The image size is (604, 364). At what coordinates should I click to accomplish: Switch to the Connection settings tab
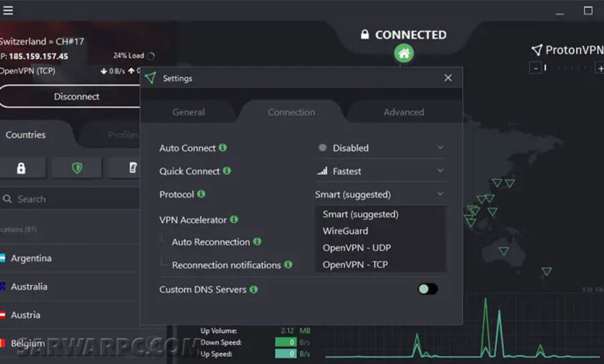coord(291,112)
